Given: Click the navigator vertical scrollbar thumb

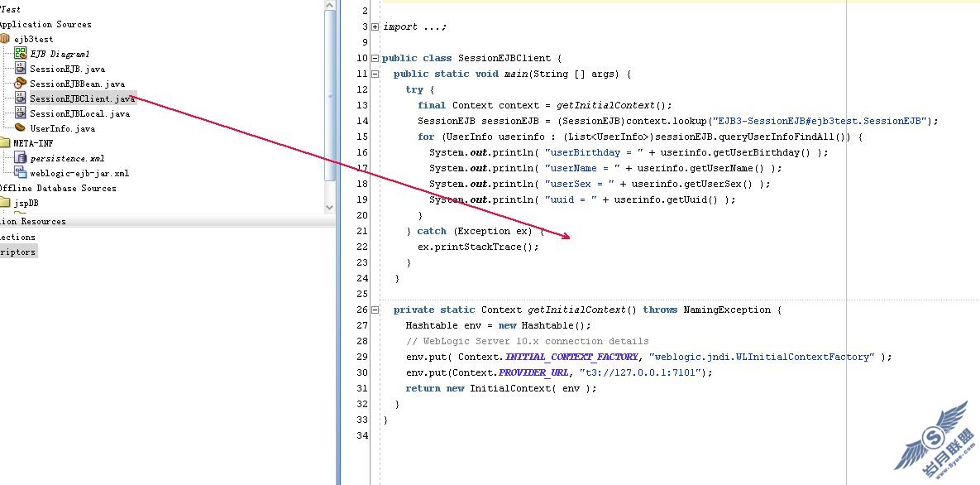Looking at the screenshot, I should click(330, 96).
